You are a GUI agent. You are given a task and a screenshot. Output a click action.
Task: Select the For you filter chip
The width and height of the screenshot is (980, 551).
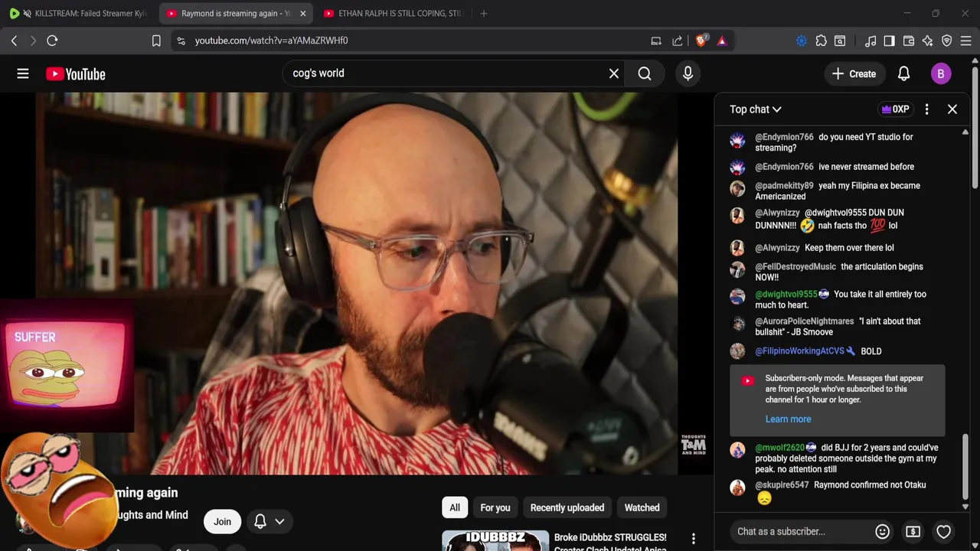tap(495, 507)
